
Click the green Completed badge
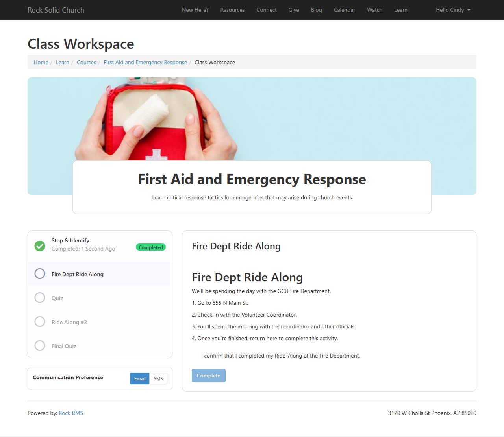click(151, 247)
